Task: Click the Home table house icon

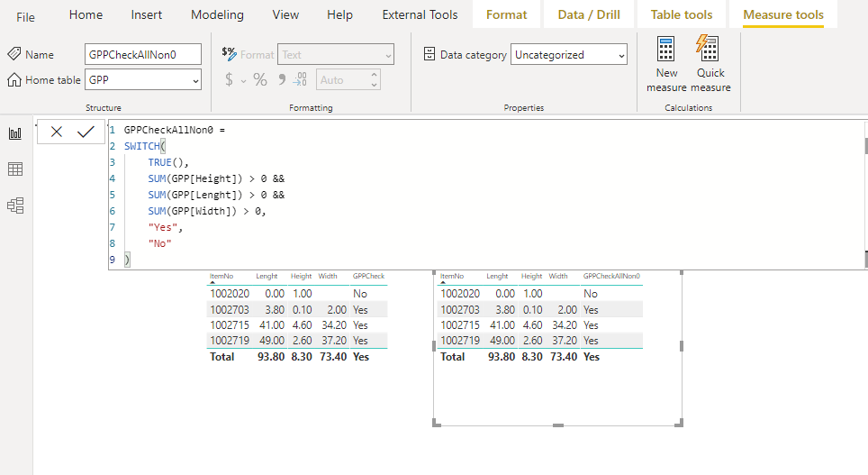Action: [x=14, y=80]
